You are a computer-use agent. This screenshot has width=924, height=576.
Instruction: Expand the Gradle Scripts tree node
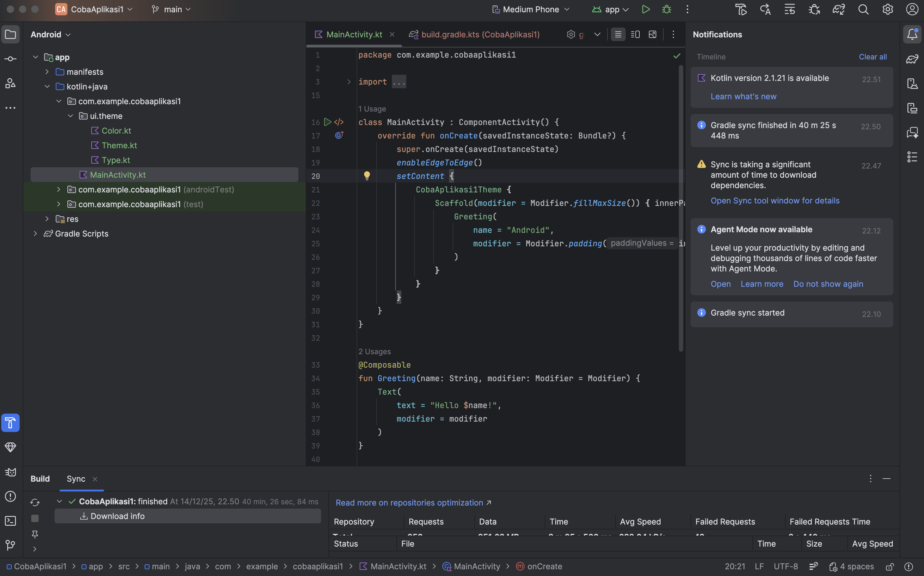pyautogui.click(x=36, y=233)
